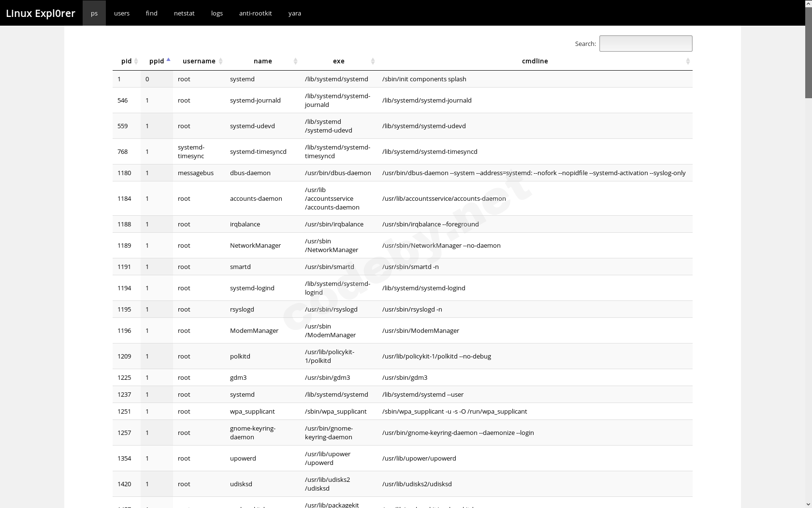Sort the table by cmdline sort icon

tap(688, 61)
